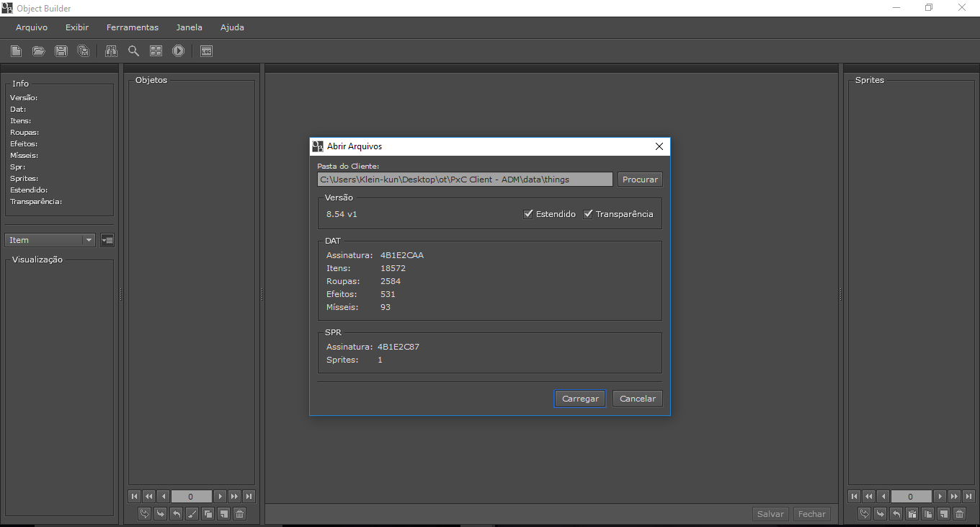Click the import arrow icon under Sprites
The image size is (980, 527).
(x=880, y=514)
